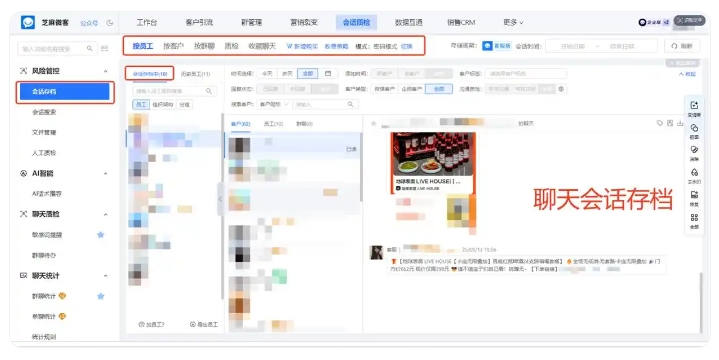Switch to the 按客户 sub-tab
This screenshot has height=360, width=719.
pos(173,46)
